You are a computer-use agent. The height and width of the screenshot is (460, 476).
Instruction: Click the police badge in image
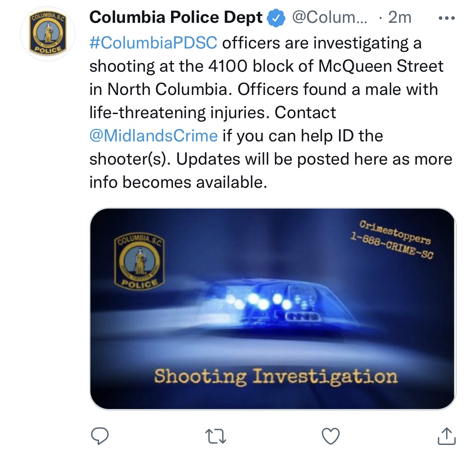click(139, 262)
